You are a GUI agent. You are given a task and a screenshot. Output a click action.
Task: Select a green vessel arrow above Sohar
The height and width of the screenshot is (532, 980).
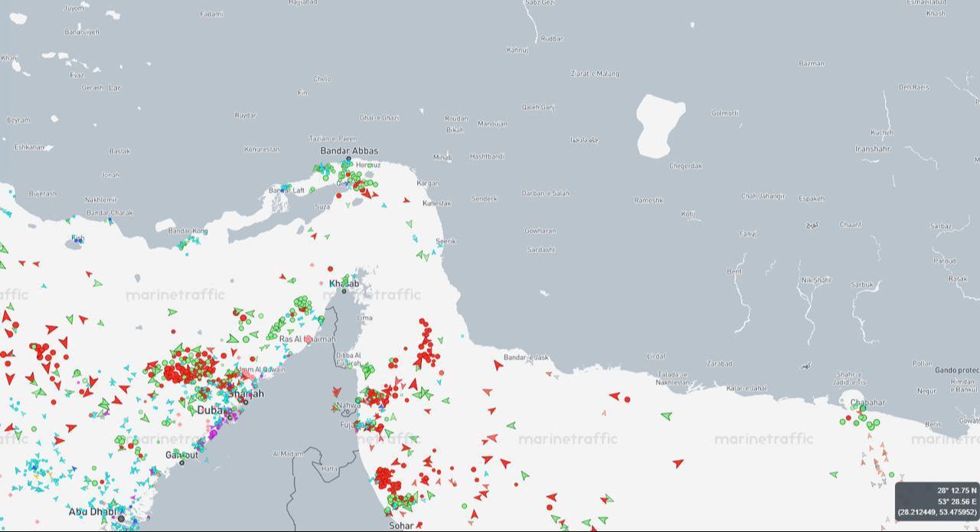(x=430, y=495)
